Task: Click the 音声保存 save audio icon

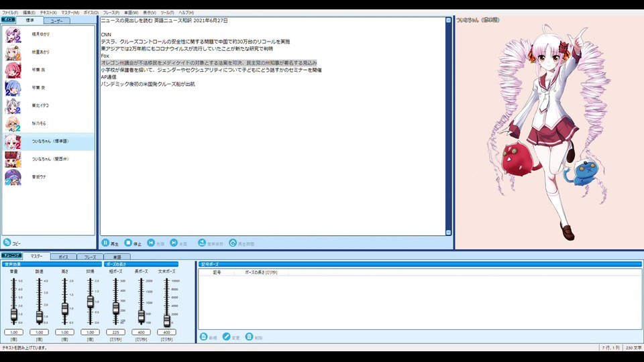Action: (x=202, y=243)
